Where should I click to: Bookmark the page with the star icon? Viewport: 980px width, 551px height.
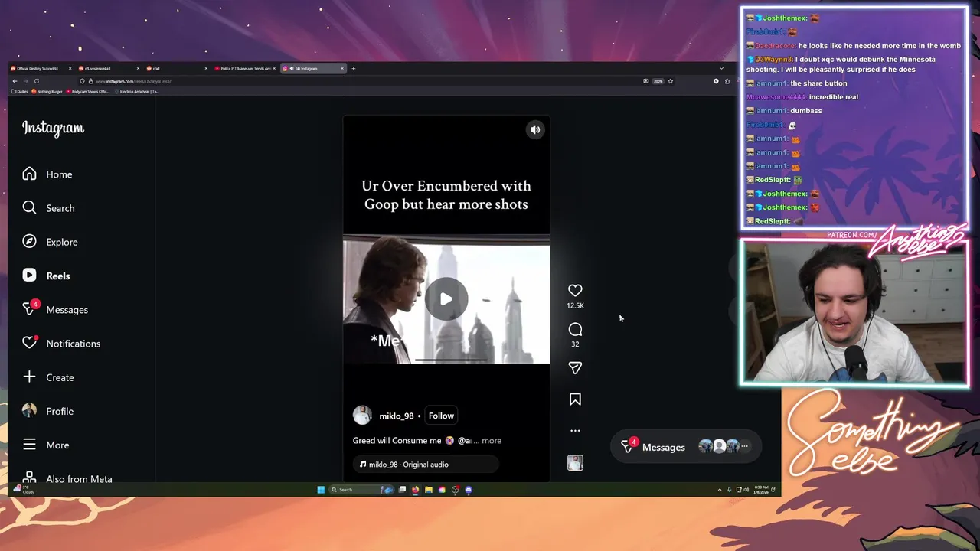tap(670, 81)
